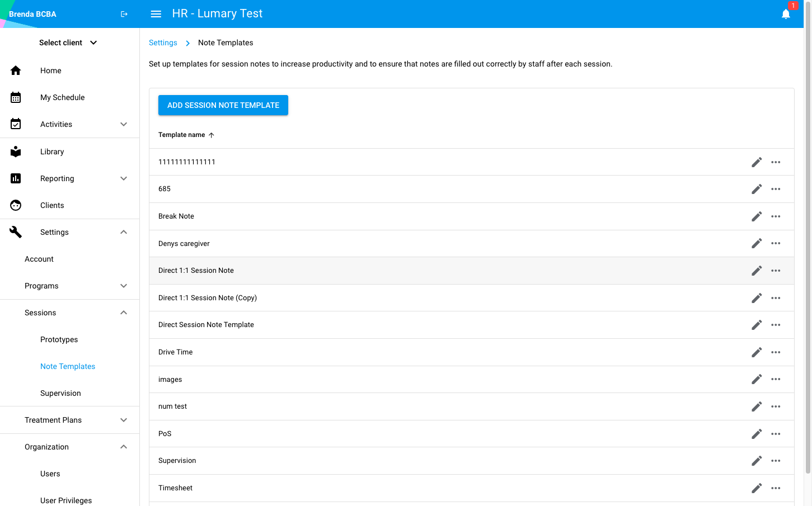Open more options for Break Note

[x=776, y=216]
